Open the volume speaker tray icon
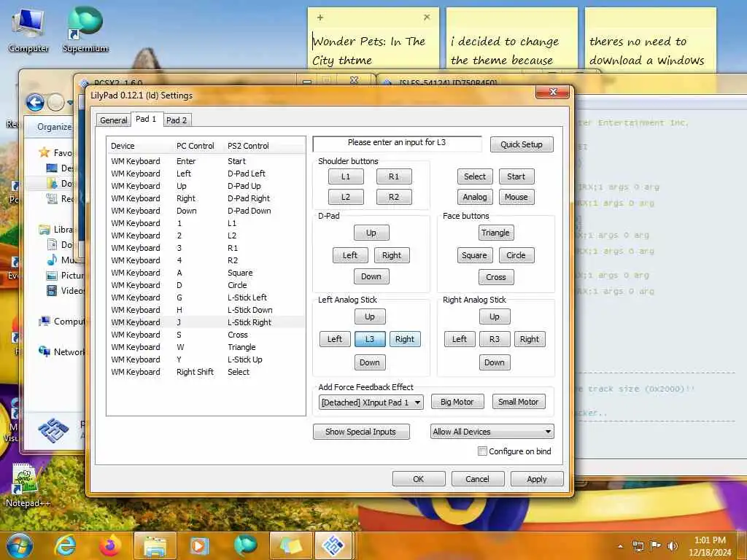This screenshot has width=747, height=560. 673,546
